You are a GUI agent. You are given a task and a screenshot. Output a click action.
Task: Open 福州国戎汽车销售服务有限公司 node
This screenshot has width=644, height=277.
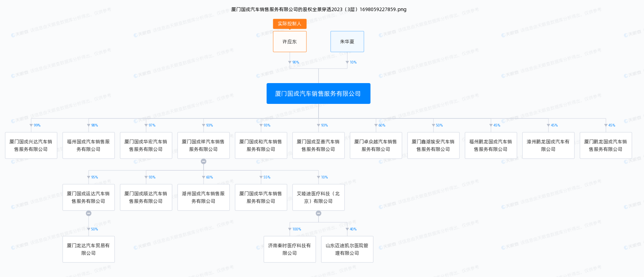coord(89,145)
